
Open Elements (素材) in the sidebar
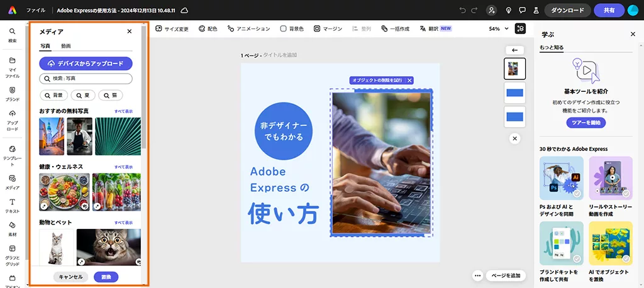coord(13,230)
